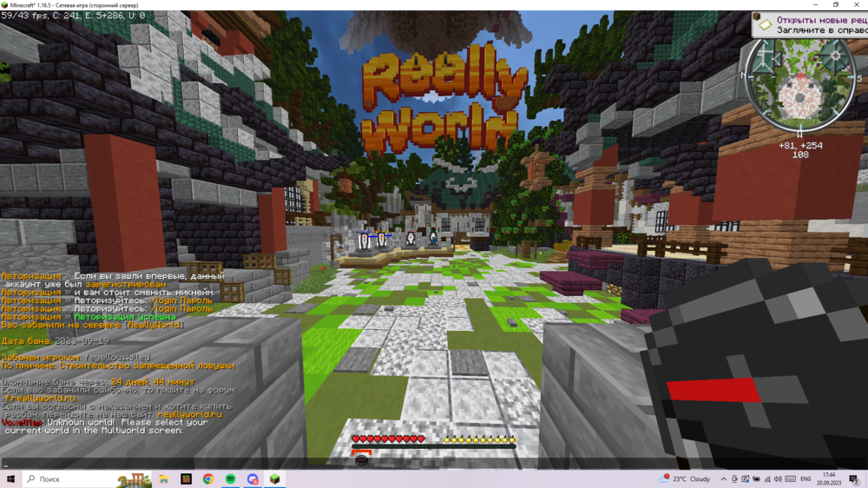Open the Windows notification center icon
This screenshot has height=488, width=868.
[x=854, y=479]
